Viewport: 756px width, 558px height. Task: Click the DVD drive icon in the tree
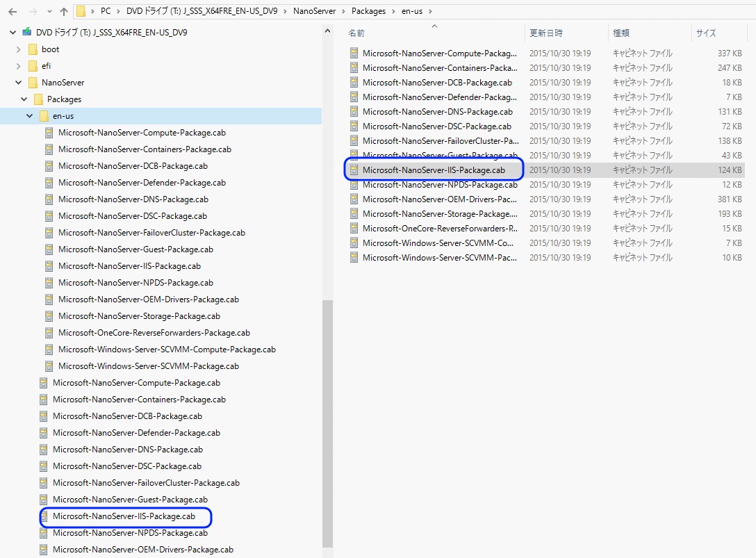(27, 33)
